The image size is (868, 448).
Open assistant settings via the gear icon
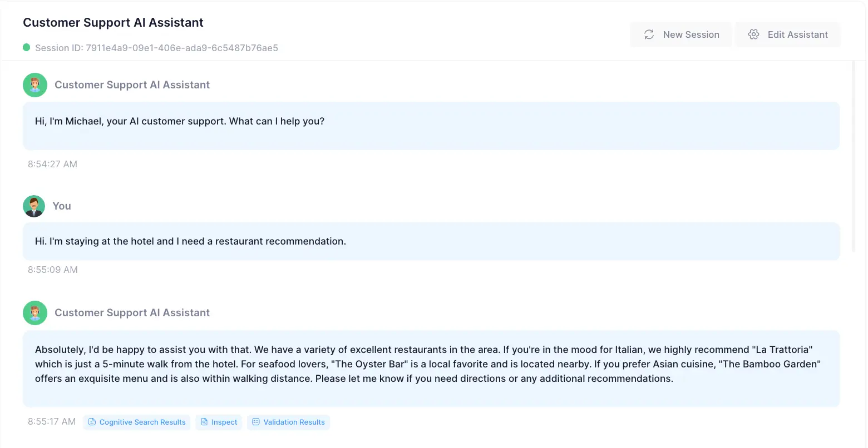tap(754, 34)
